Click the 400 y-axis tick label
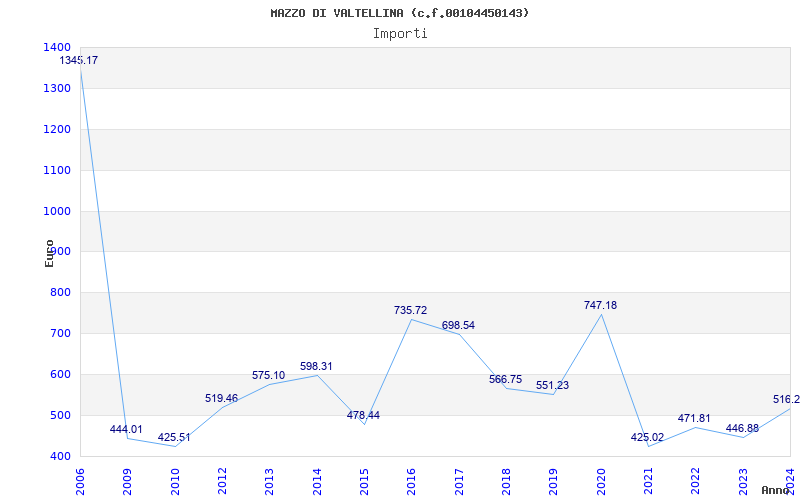The width and height of the screenshot is (800, 500). (61, 456)
